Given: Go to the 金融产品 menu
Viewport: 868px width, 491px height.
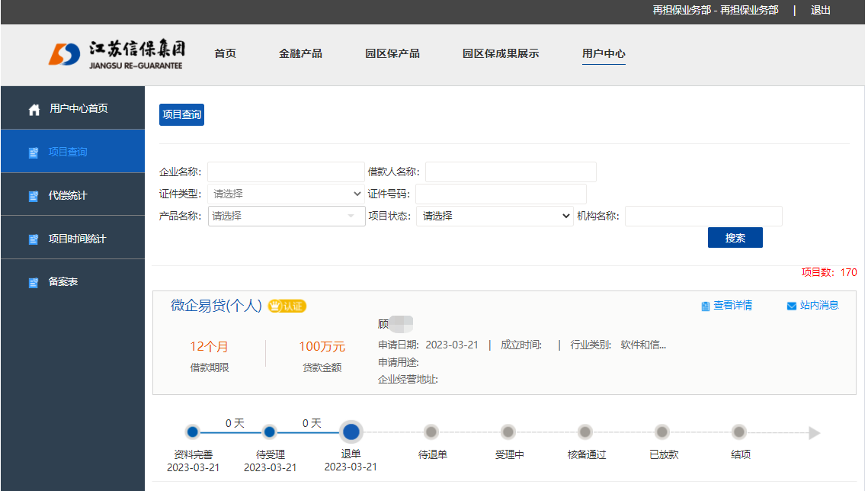Looking at the screenshot, I should [300, 53].
